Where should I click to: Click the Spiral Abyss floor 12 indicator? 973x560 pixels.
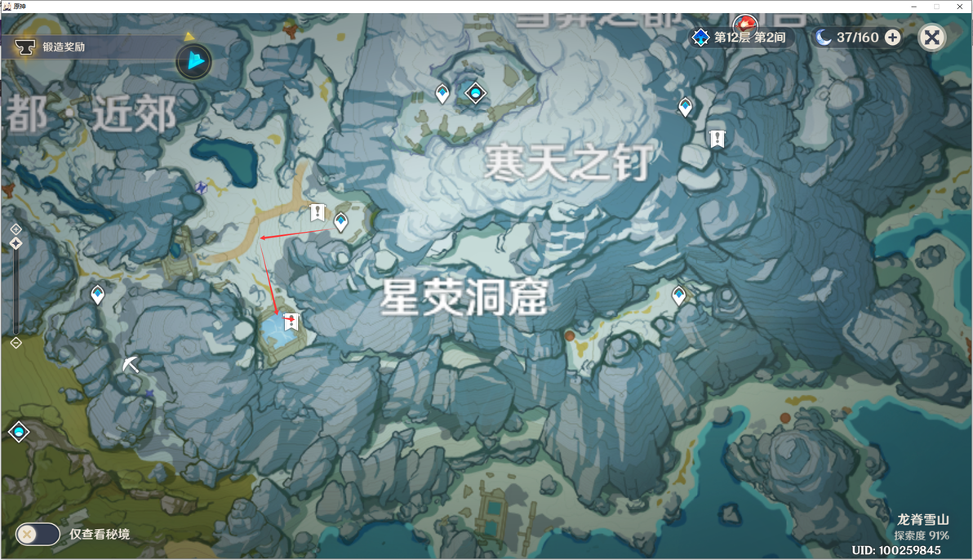tap(739, 38)
